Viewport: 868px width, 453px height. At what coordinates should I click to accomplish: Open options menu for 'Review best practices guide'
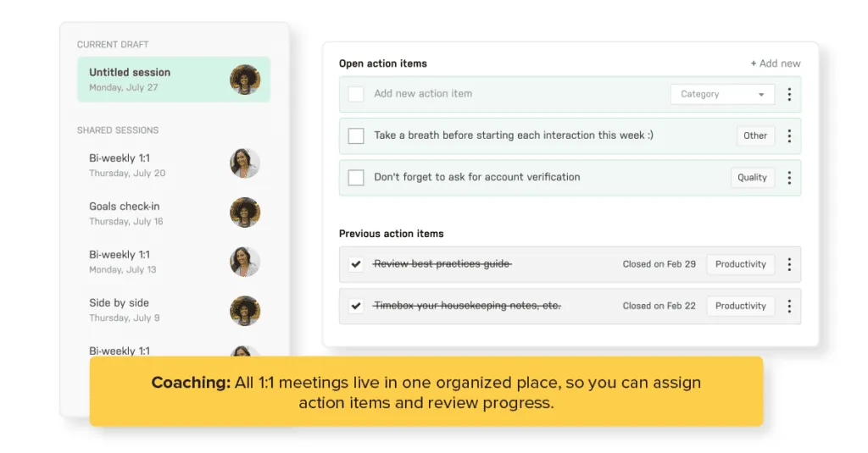(788, 264)
